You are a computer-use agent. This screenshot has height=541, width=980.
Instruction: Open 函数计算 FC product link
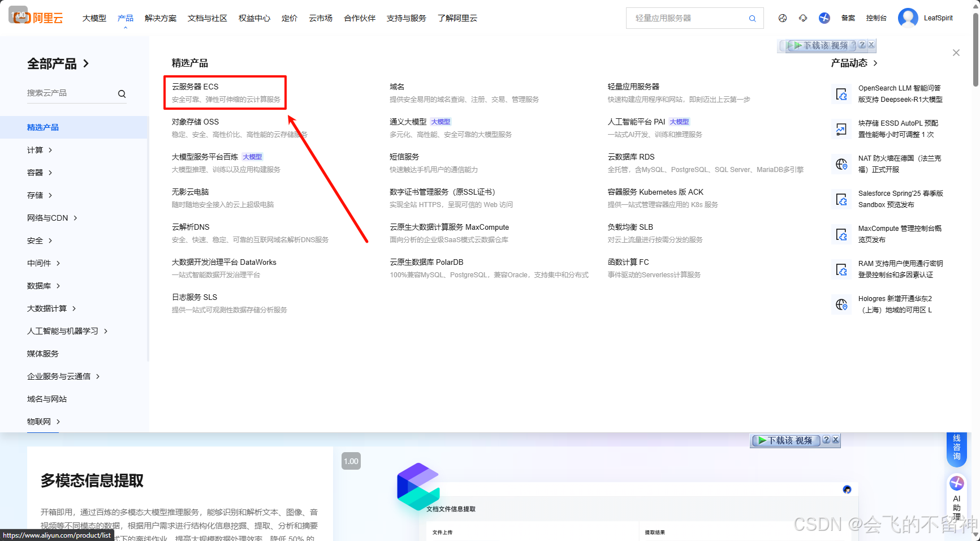(x=628, y=262)
